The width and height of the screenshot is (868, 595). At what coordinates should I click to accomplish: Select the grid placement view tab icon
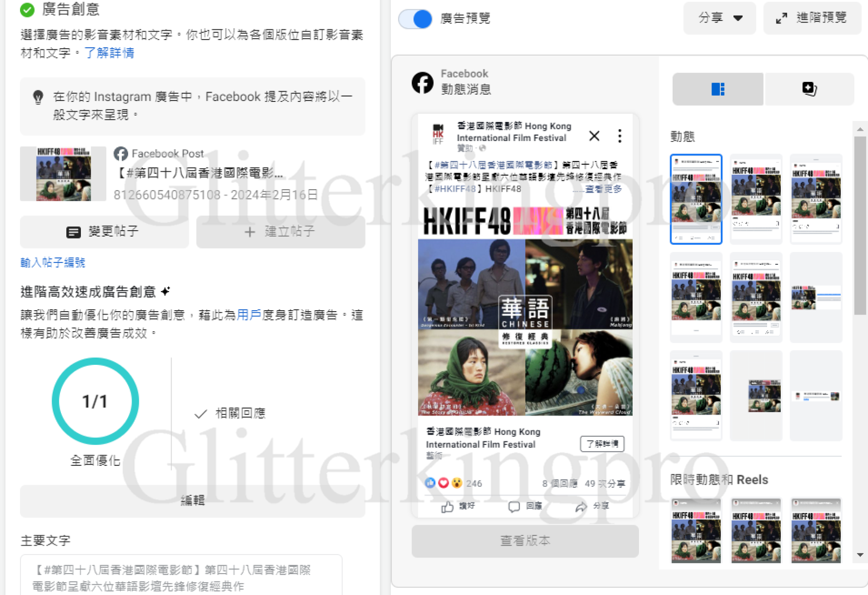pos(717,89)
